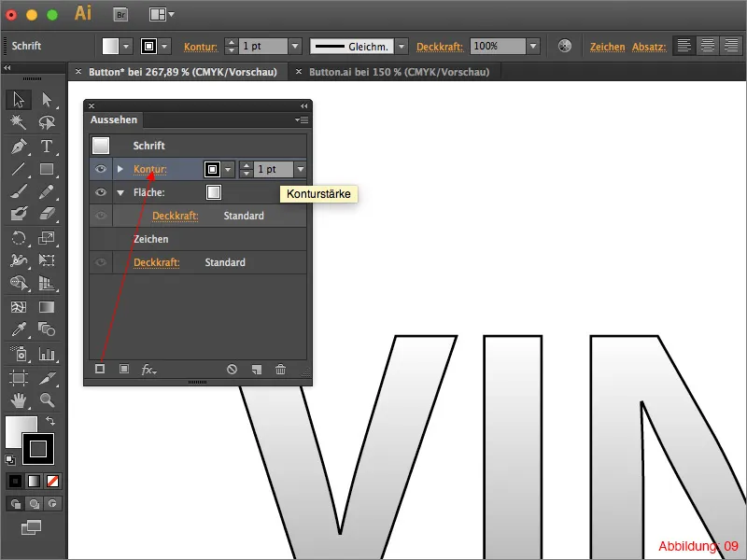Select the Artboard tool
The image size is (747, 560).
(x=19, y=378)
